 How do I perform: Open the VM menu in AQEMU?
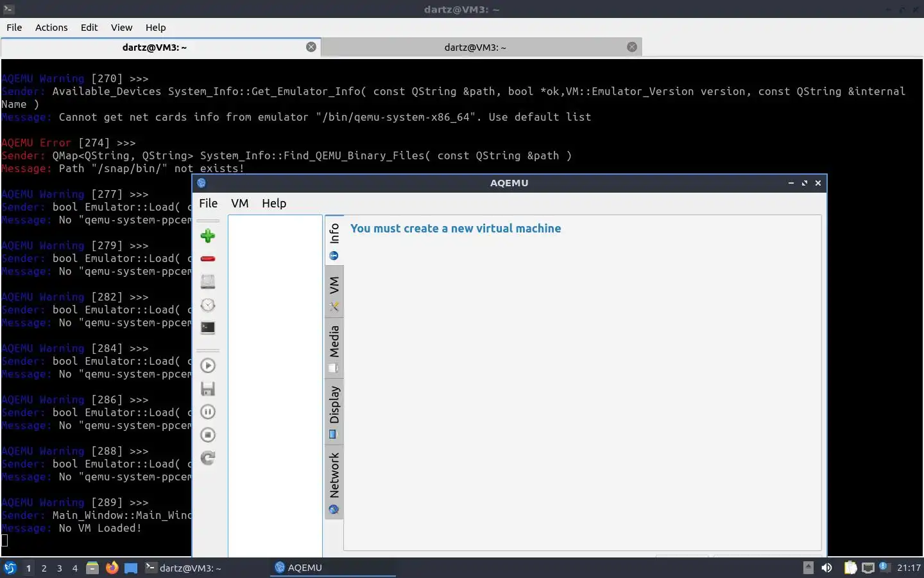[239, 203]
